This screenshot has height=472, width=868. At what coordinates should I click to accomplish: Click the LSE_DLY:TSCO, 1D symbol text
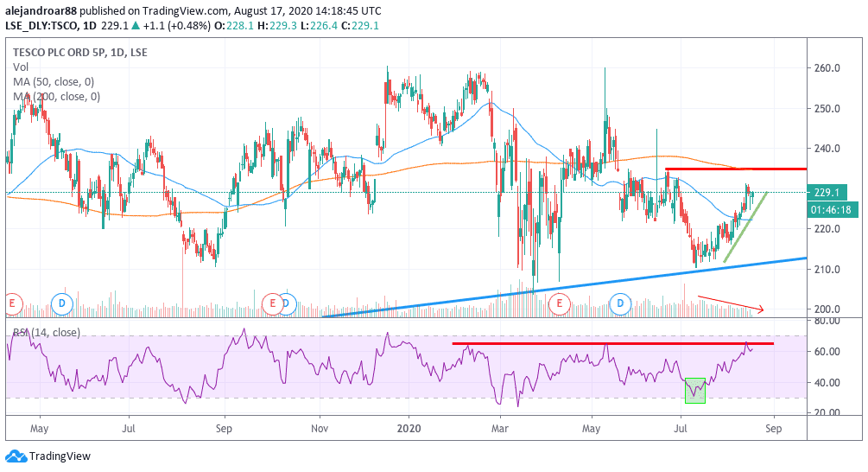(51, 25)
